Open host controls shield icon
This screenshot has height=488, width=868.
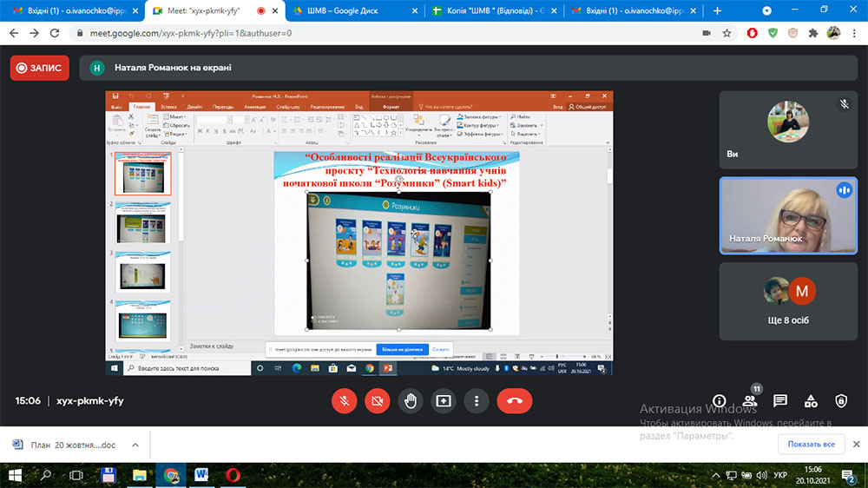tap(841, 400)
